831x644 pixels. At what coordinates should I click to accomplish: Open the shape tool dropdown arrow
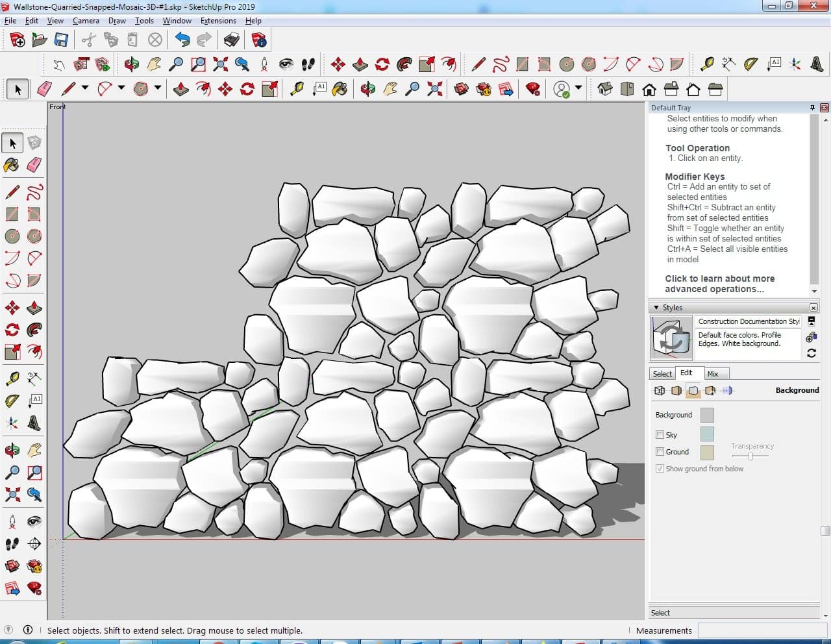pyautogui.click(x=158, y=88)
